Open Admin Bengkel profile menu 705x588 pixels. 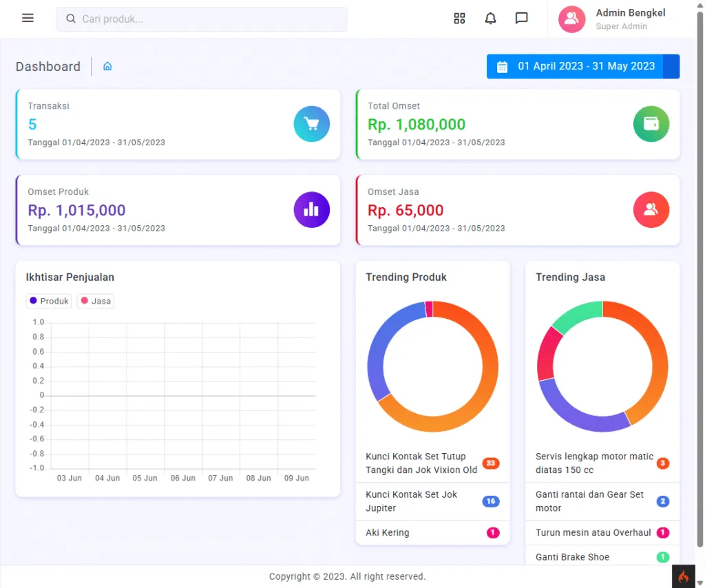point(613,19)
